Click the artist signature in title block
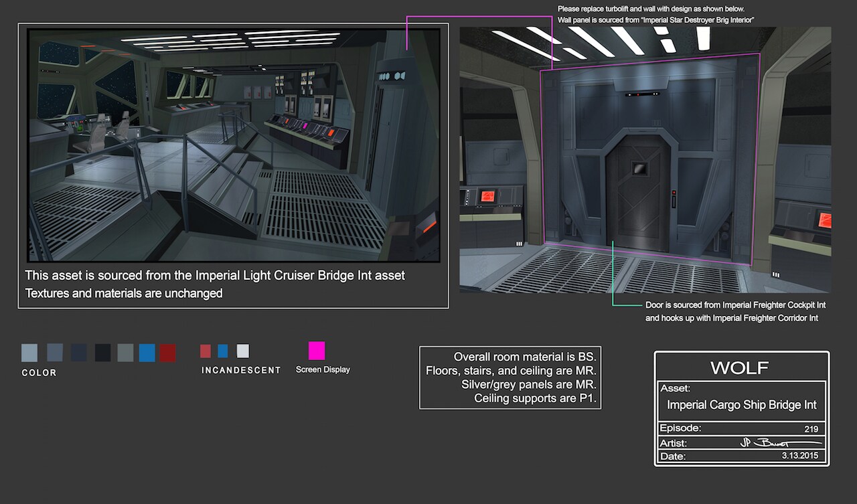 pos(781,443)
